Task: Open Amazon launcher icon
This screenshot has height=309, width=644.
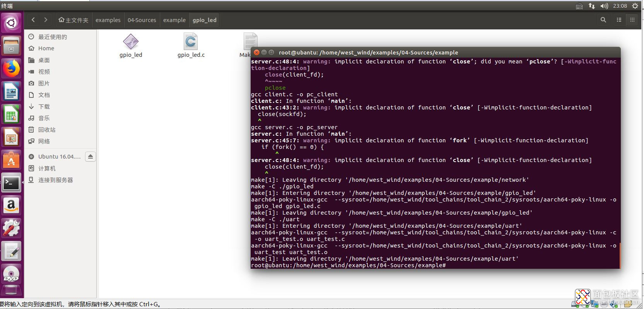Action: tap(11, 205)
